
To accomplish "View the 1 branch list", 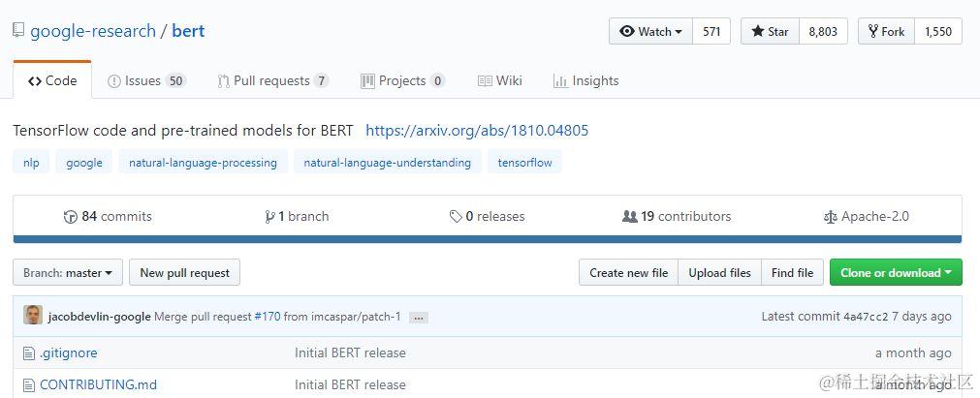I will coord(297,217).
